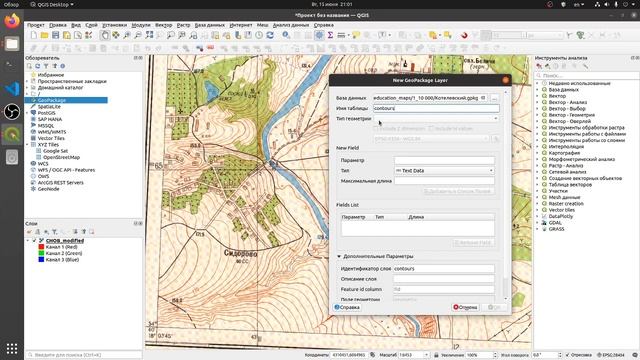The image size is (640, 360).
Task: Click Manage Map Themes icon in Layers panel
Action: click(x=46, y=232)
